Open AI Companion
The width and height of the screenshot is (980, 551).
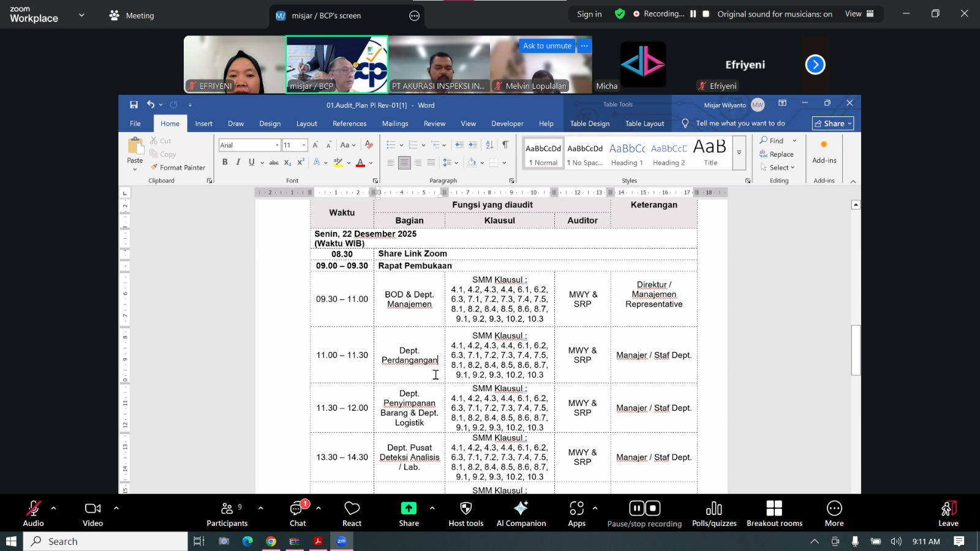(x=521, y=513)
